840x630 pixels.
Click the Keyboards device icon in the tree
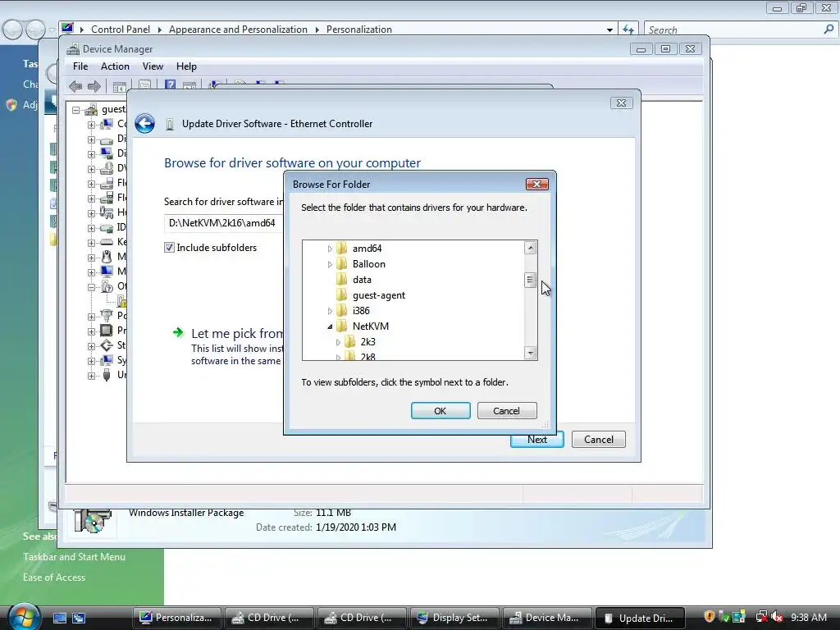click(107, 242)
